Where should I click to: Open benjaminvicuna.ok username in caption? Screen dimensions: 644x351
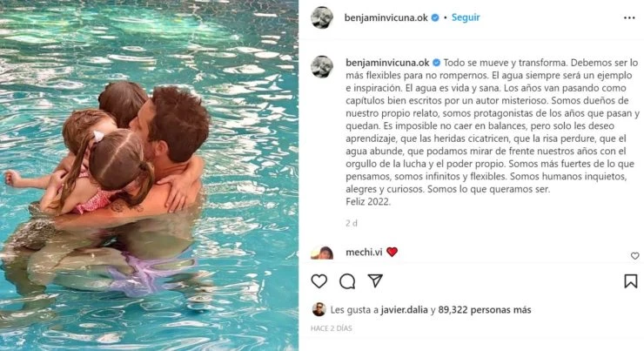[x=387, y=63]
